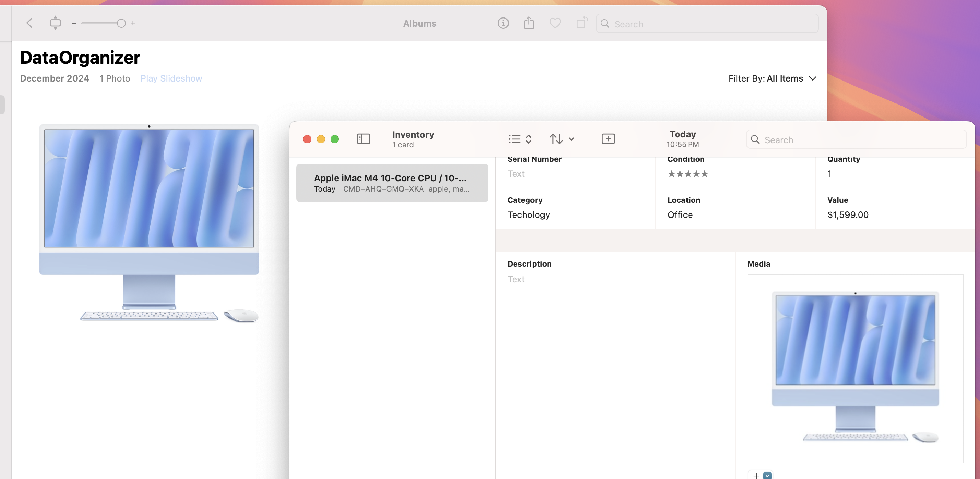This screenshot has height=479, width=980.
Task: Set Condition star rating
Action: coord(688,174)
